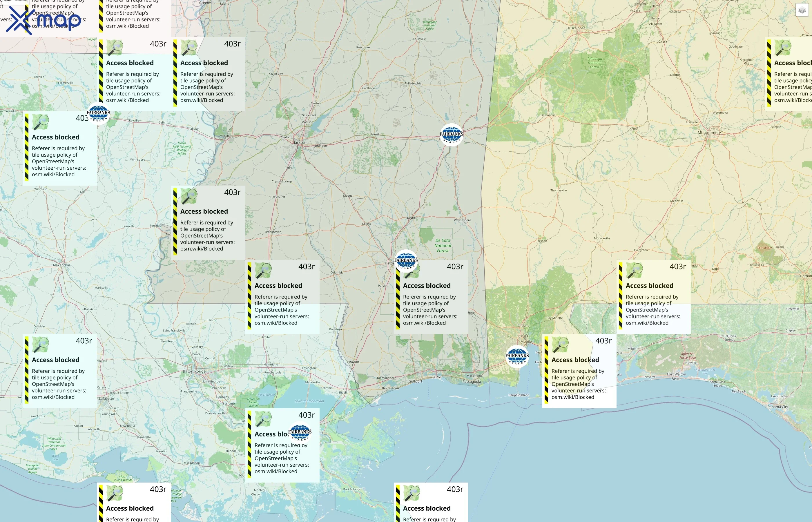
Task: Click the Wetumpka town label
Action: [x=720, y=113]
